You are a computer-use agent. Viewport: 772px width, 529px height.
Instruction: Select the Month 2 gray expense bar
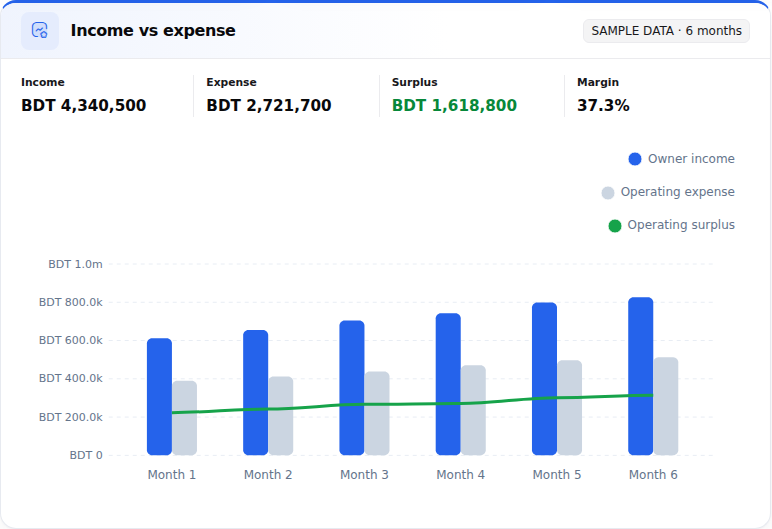281,416
